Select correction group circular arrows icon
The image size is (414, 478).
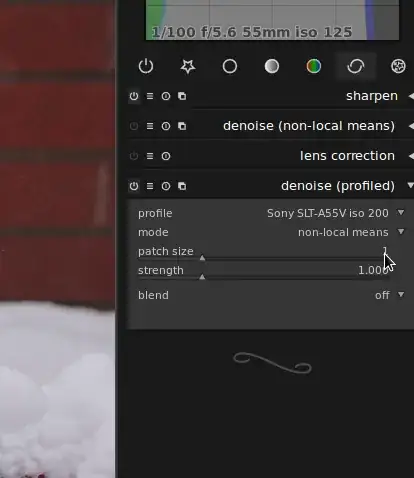(356, 66)
